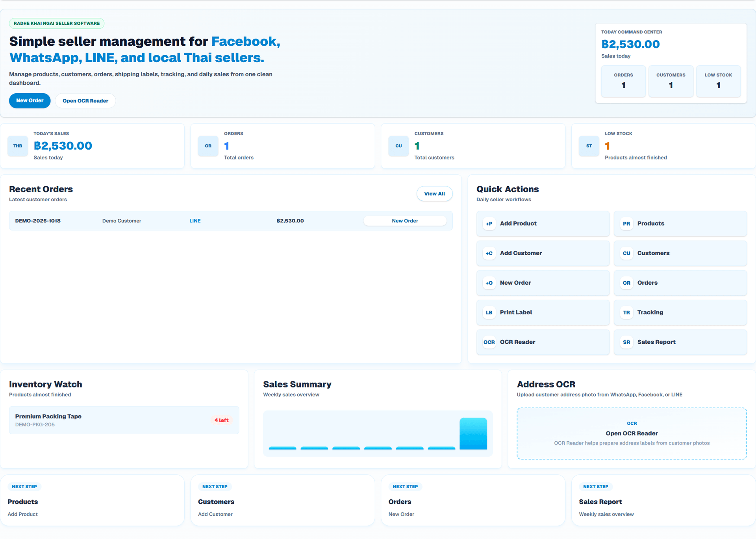
Task: Click New Order status on DEMO-2026-1018 row
Action: point(405,221)
